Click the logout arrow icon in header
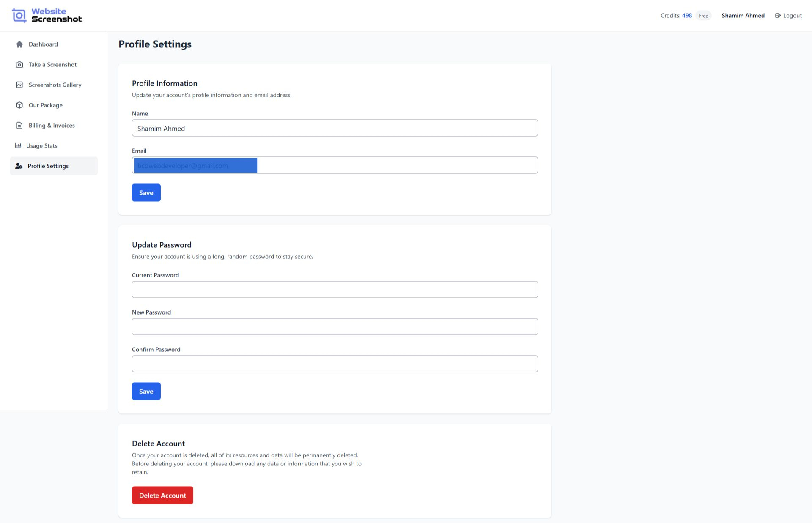 (778, 15)
